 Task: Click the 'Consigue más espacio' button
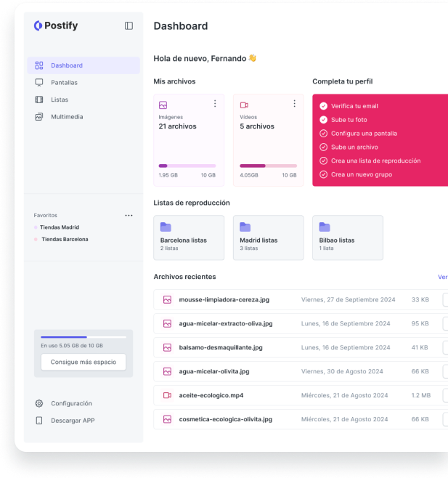[84, 362]
